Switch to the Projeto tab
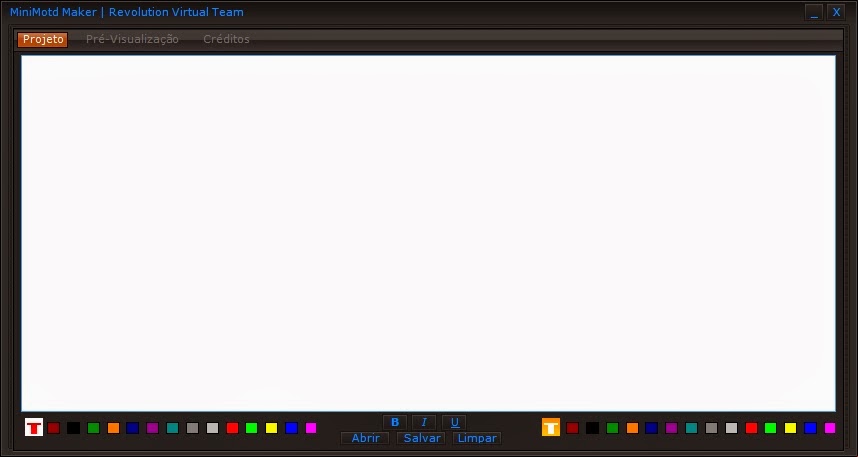 click(x=43, y=39)
